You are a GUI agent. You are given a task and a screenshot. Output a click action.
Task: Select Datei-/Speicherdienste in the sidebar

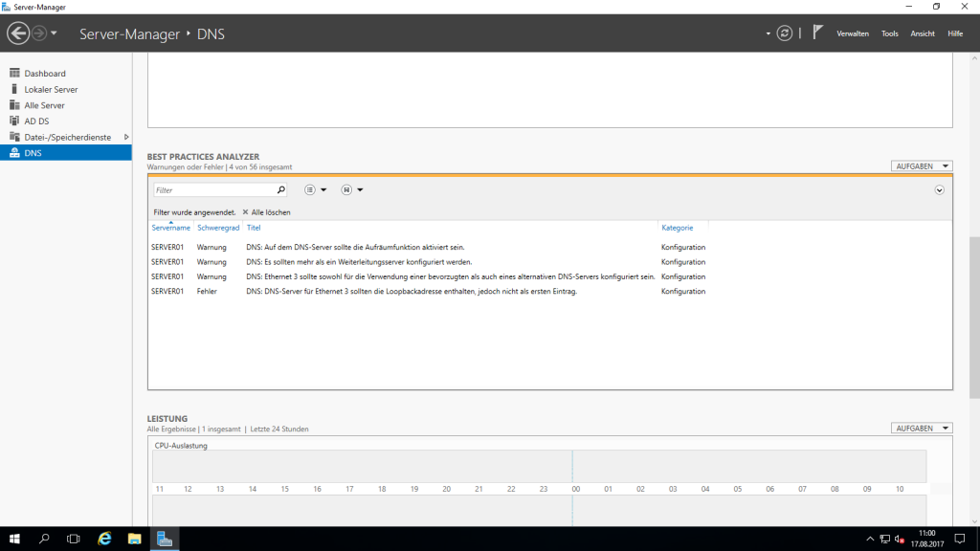(66, 137)
